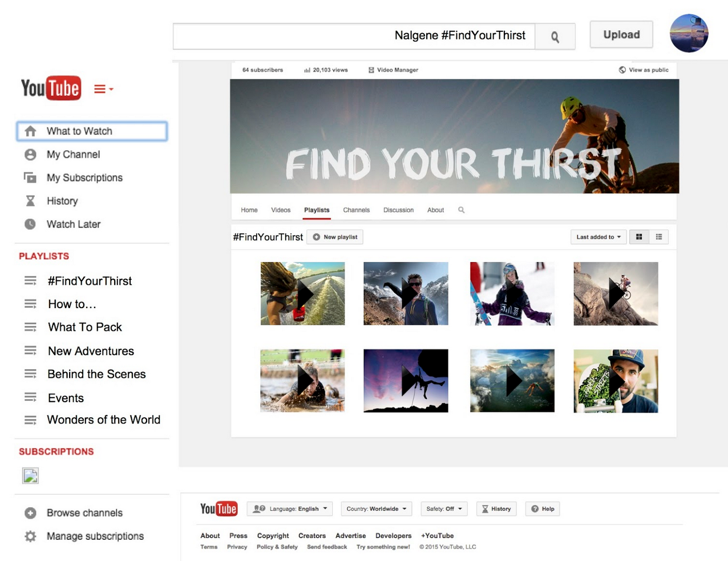The height and width of the screenshot is (561, 728).
Task: Click the Watch Later clock icon
Action: 30,224
